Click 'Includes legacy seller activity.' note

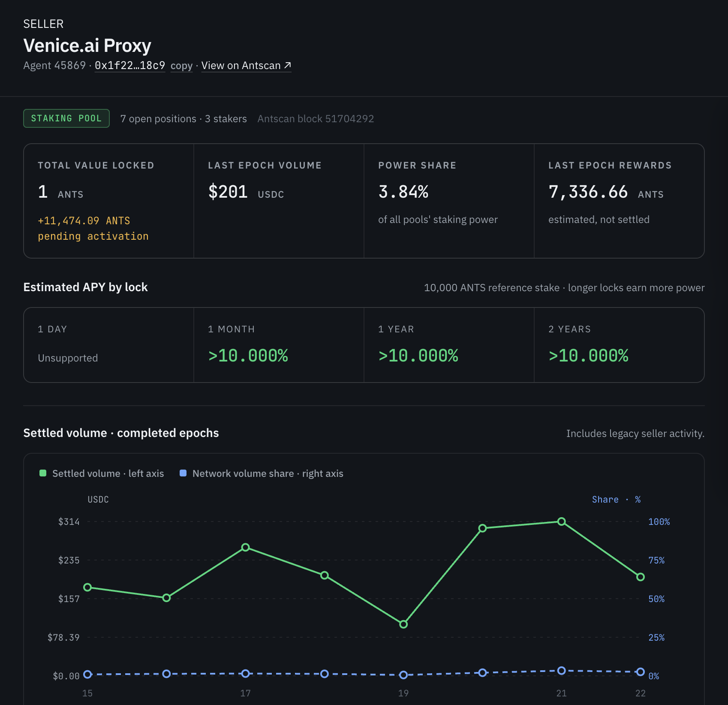pyautogui.click(x=635, y=434)
